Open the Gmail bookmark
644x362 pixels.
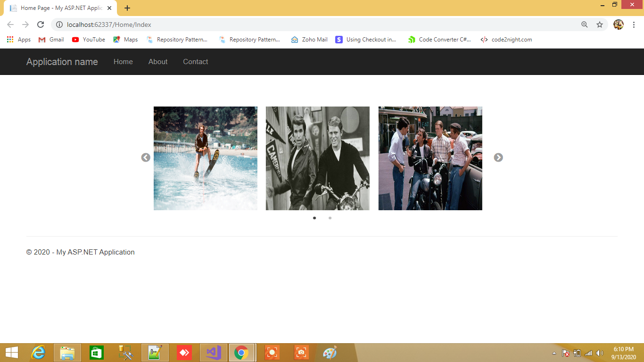tap(51, 40)
